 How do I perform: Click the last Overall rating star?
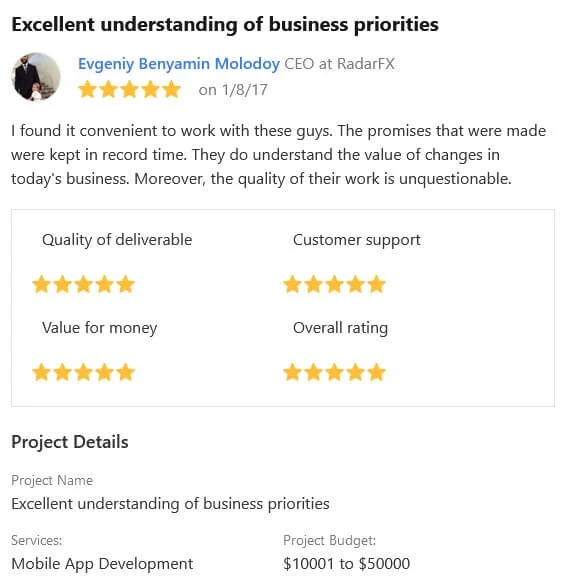pos(377,372)
